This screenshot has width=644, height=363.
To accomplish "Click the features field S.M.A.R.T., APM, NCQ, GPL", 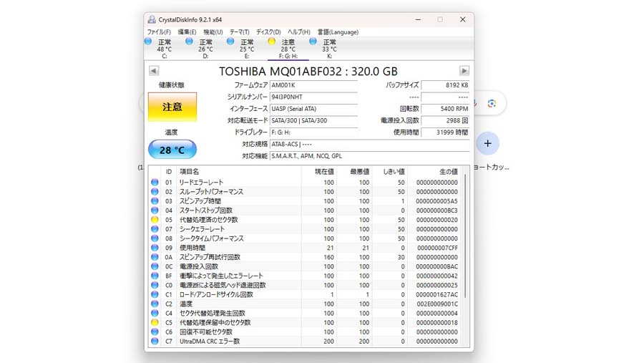I will click(x=370, y=156).
